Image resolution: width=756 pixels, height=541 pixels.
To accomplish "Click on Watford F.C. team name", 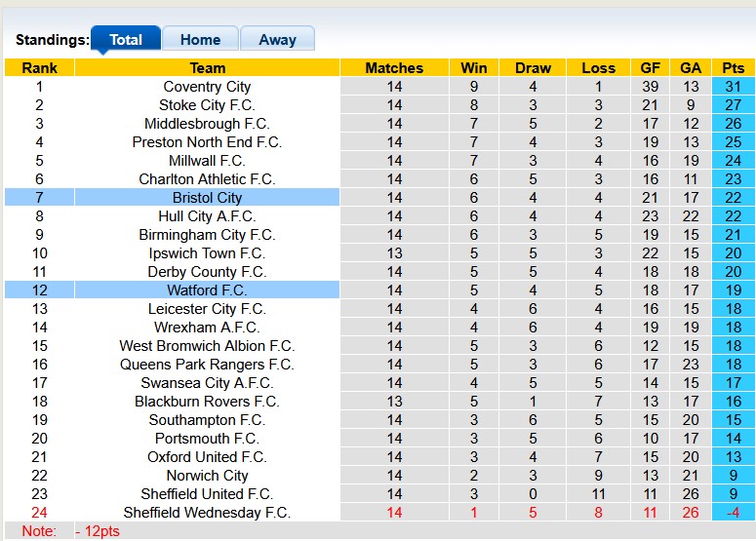I will [207, 290].
